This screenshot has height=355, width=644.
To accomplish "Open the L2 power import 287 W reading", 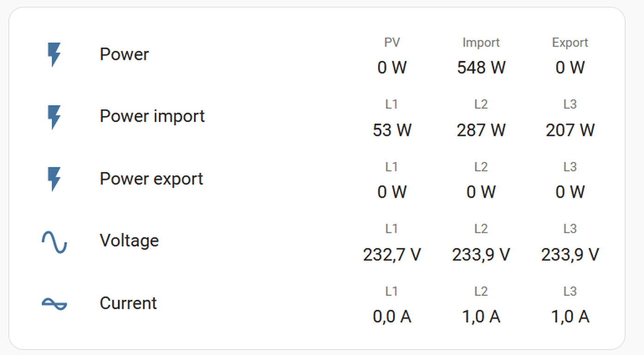I will [x=481, y=130].
